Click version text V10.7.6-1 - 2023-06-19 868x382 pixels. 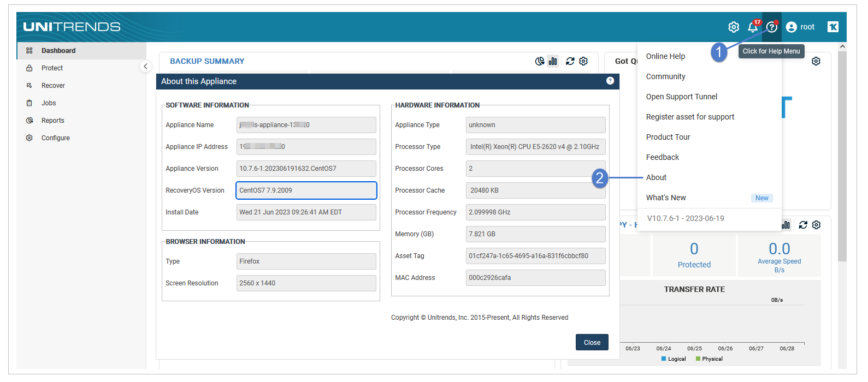(686, 218)
